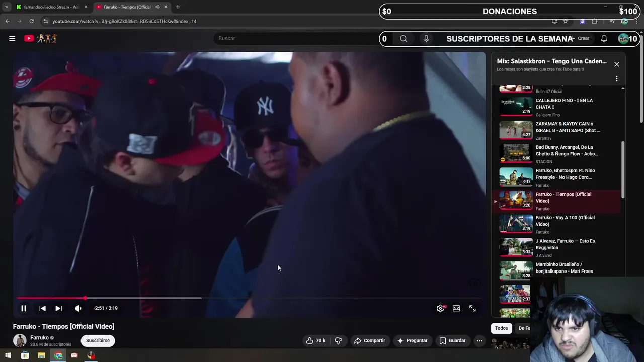Open File Explorer from taskbar
644x362 pixels.
(41, 355)
